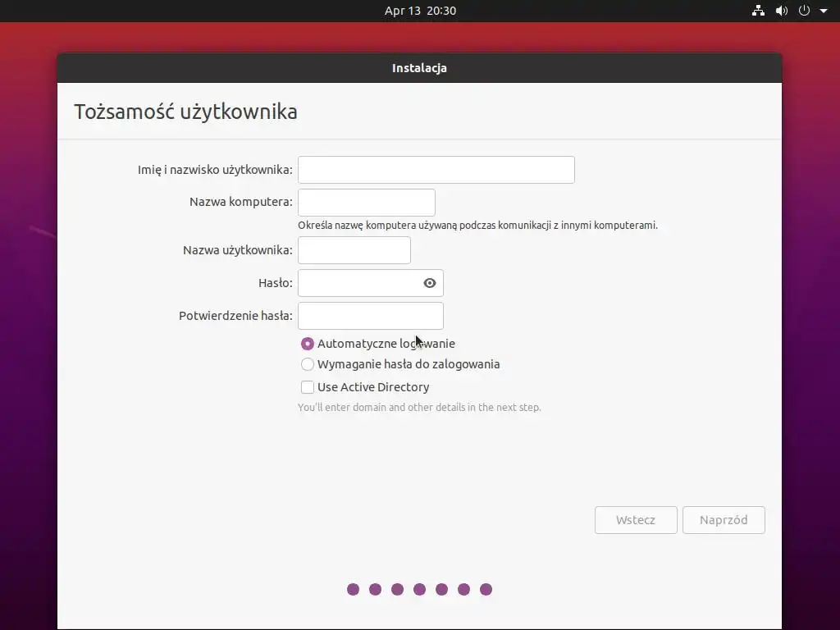Viewport: 840px width, 630px height.
Task: Show password with the eye icon
Action: pyautogui.click(x=430, y=283)
